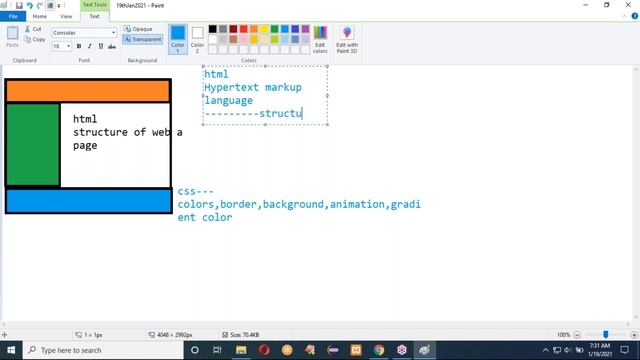This screenshot has height=360, width=640.
Task: Click the 'css---' text on canvas
Action: [196, 191]
